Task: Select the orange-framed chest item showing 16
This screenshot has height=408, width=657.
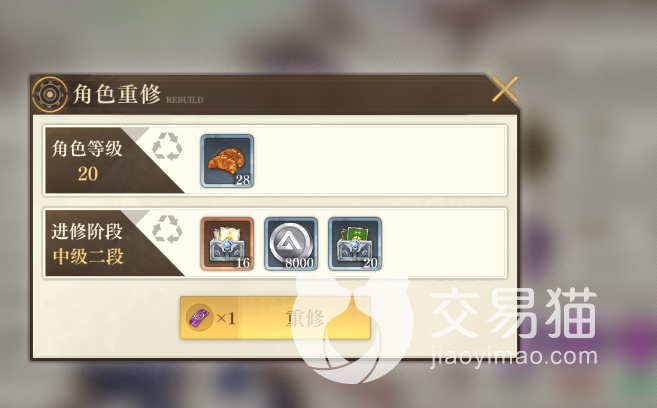Action: [x=227, y=243]
